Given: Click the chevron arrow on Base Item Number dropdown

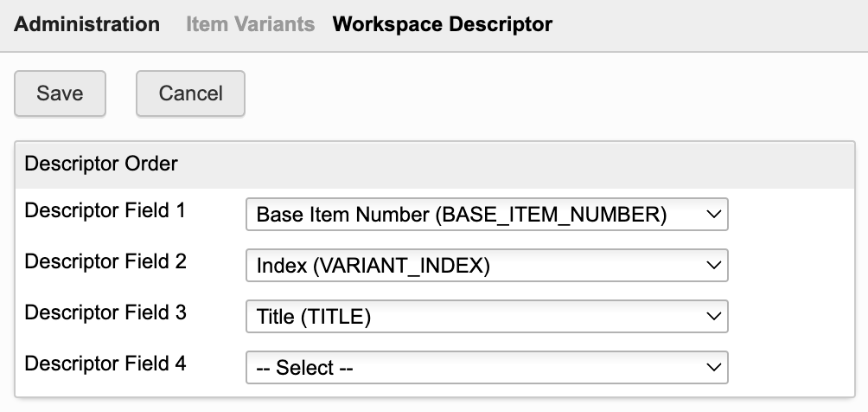Looking at the screenshot, I should [713, 216].
